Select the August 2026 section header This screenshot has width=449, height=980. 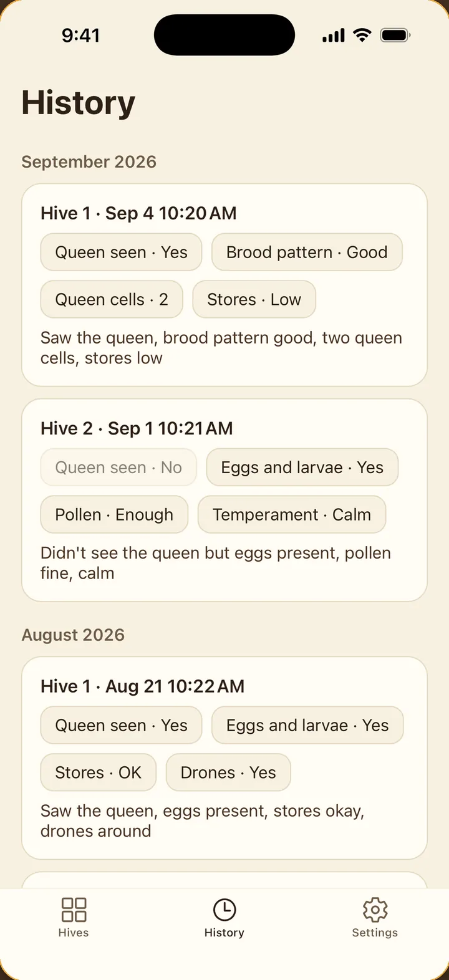click(74, 635)
